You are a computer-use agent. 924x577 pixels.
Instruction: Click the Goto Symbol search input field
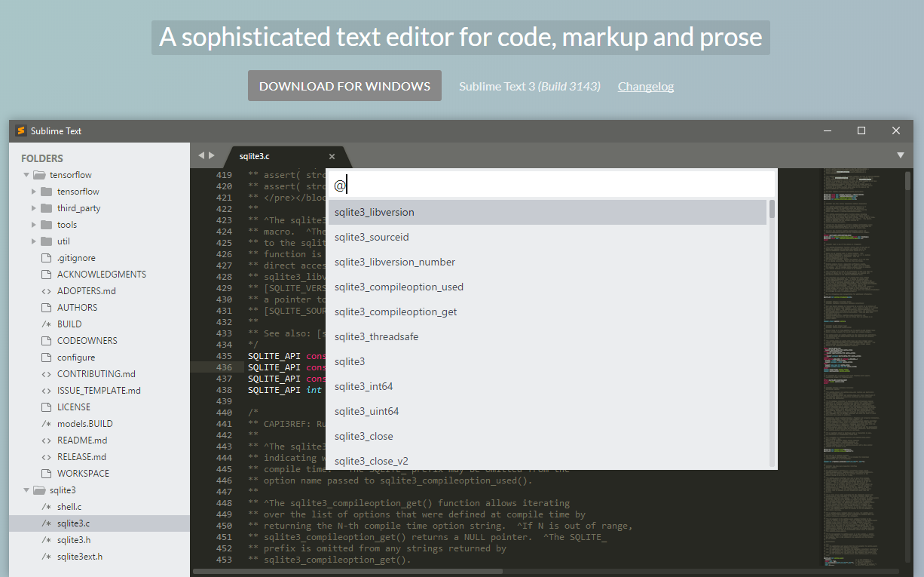tap(551, 185)
